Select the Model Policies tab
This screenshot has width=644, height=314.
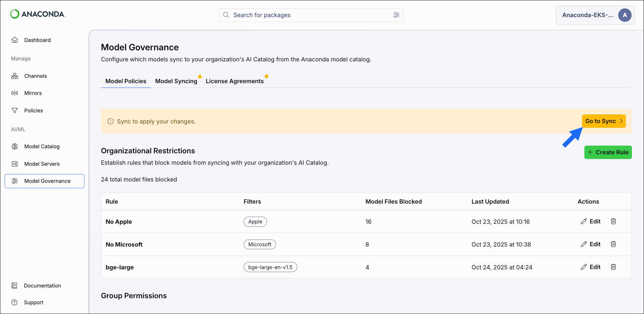click(x=126, y=81)
